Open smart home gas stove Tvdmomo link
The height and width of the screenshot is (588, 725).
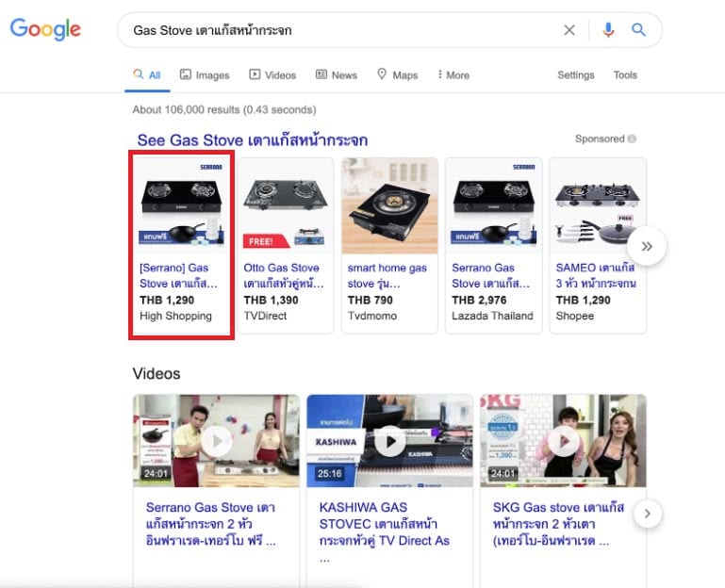point(387,275)
